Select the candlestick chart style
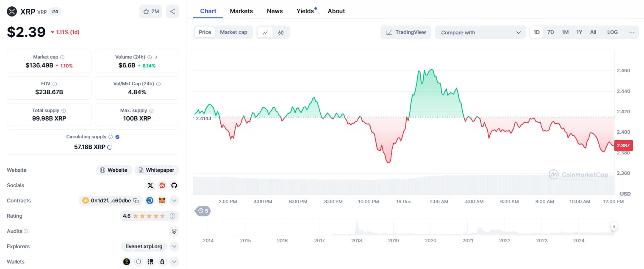The width and height of the screenshot is (644, 269). click(281, 32)
